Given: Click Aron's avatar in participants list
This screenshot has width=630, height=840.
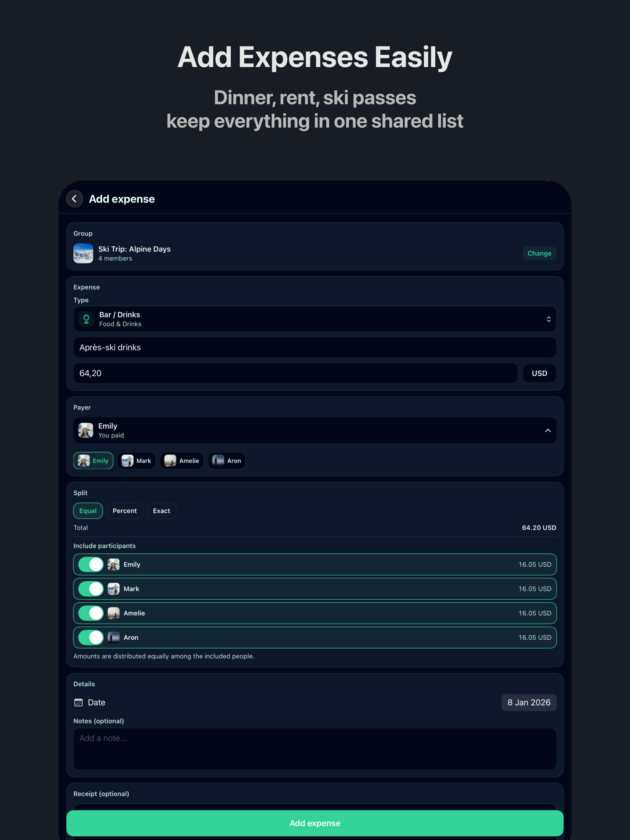Looking at the screenshot, I should (x=114, y=637).
